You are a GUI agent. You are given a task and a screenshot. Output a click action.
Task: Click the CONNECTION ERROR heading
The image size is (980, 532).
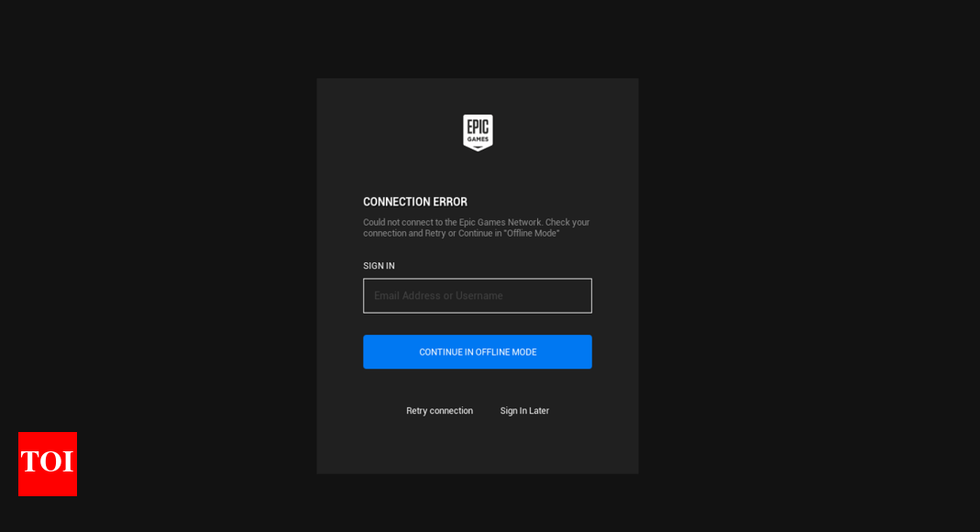(414, 202)
